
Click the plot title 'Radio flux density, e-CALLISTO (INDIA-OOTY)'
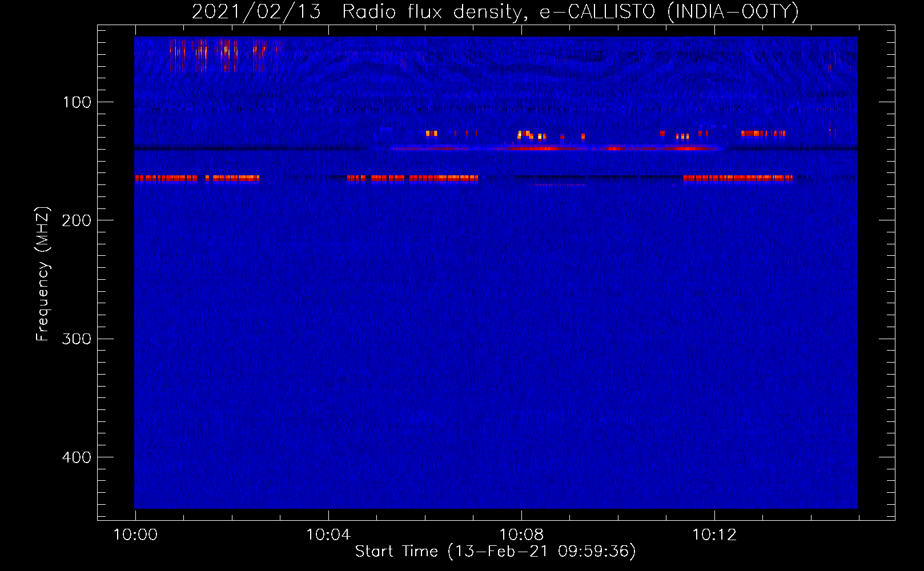[x=570, y=11]
